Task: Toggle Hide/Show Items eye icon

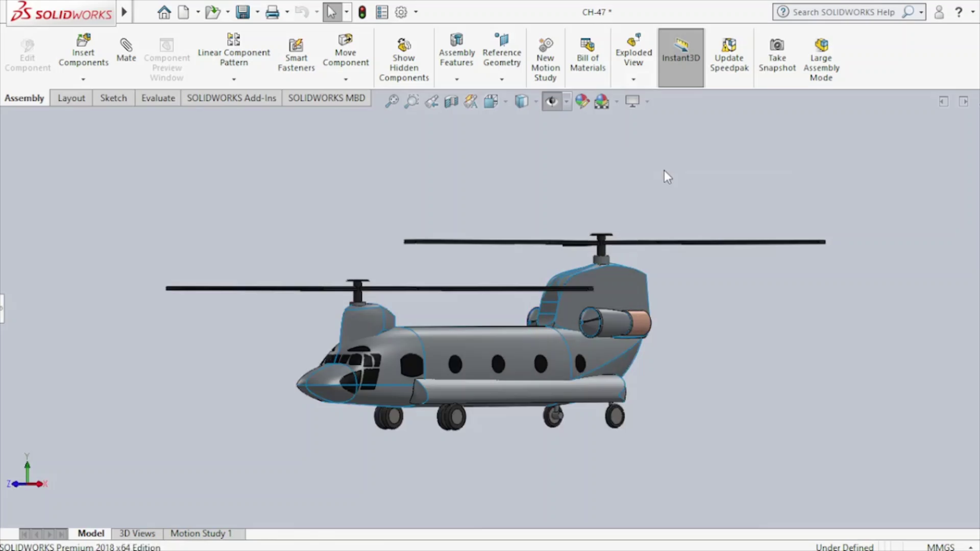Action: coord(551,101)
